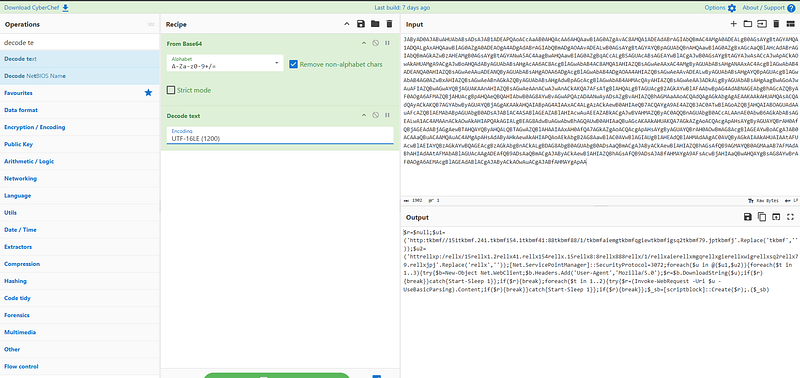The height and width of the screenshot is (378, 800).
Task: Expand the Utils category
Action: click(x=79, y=212)
